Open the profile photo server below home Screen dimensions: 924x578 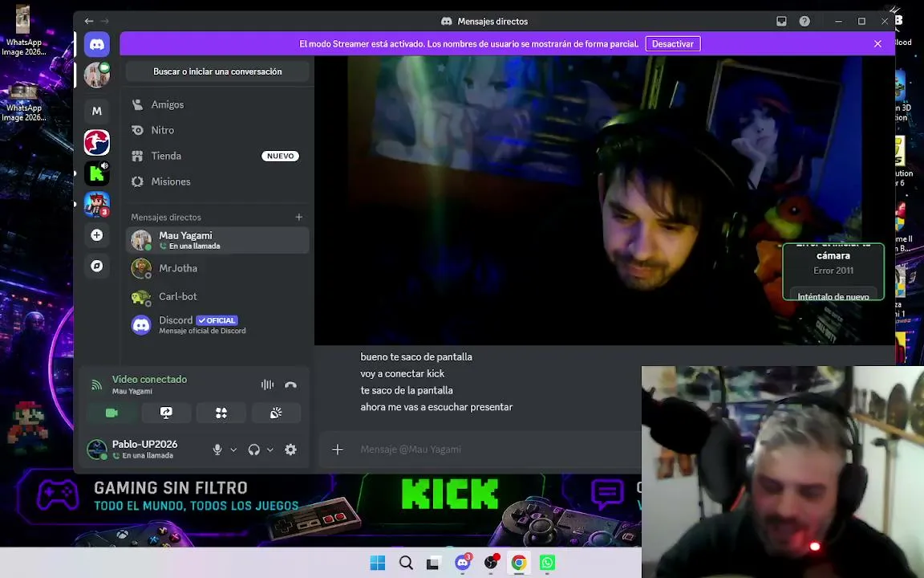(x=96, y=75)
